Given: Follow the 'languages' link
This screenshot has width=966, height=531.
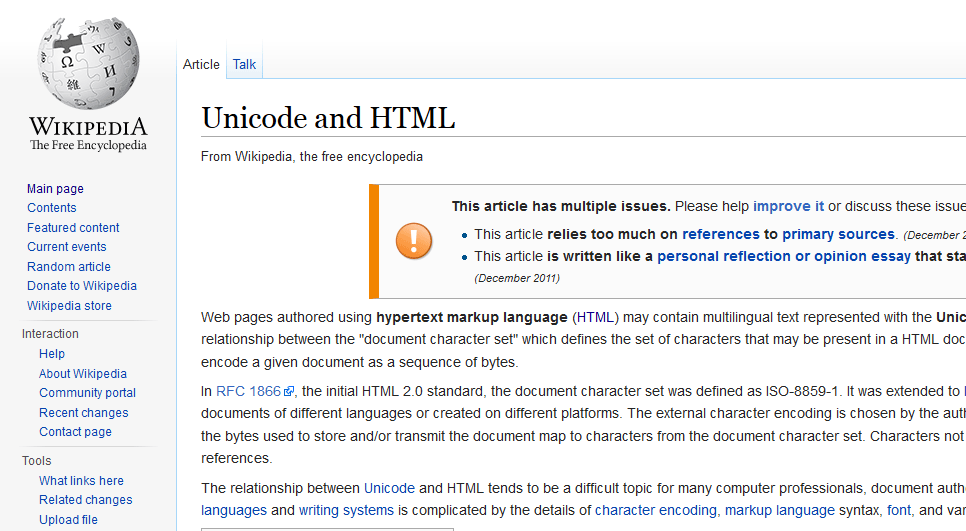Looking at the screenshot, I should point(233,510).
